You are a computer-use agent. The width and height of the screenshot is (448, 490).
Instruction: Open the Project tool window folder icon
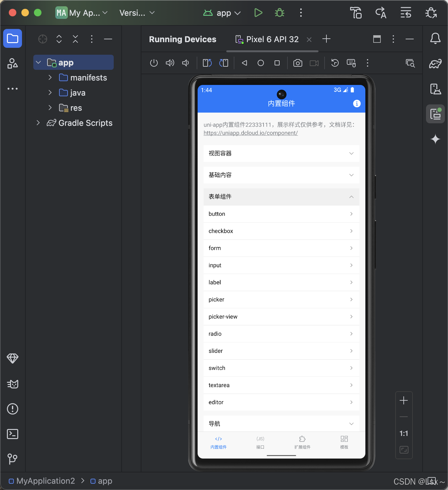[x=13, y=39]
